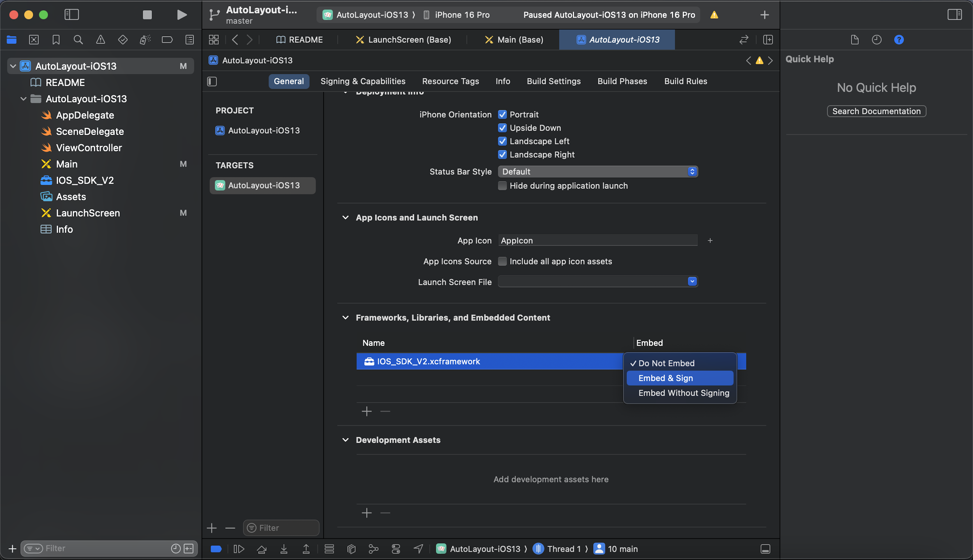Run the project with Play button
973x560 pixels.
coord(182,15)
